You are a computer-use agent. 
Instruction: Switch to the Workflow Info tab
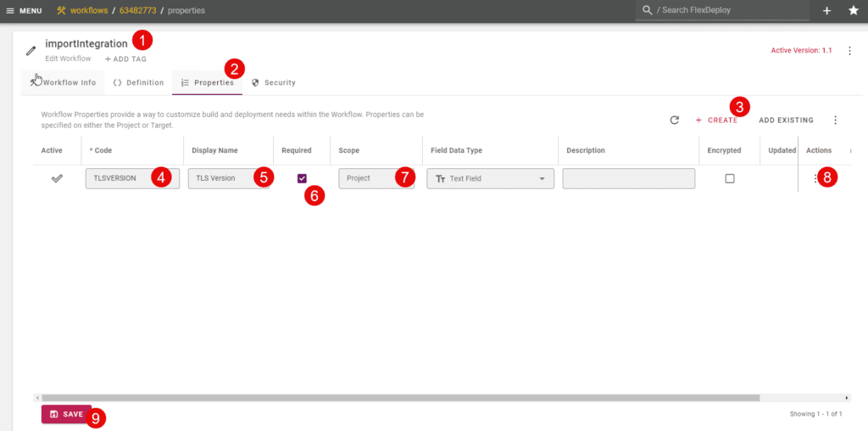(x=63, y=82)
